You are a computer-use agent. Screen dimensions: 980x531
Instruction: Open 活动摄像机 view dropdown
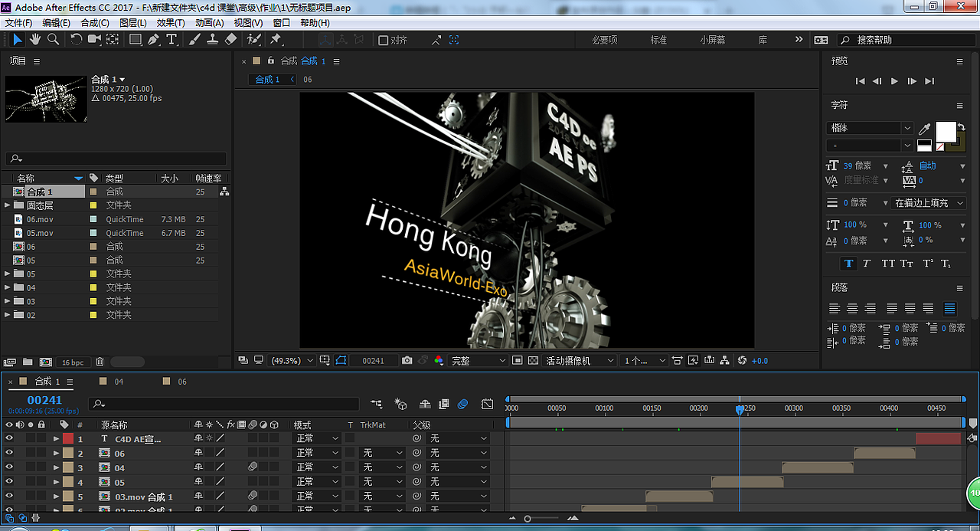(580, 360)
